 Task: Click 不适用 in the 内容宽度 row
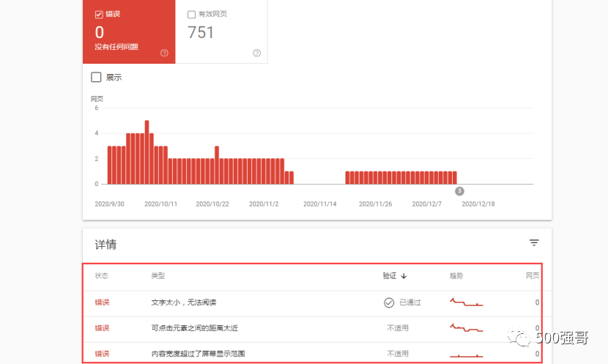(398, 354)
